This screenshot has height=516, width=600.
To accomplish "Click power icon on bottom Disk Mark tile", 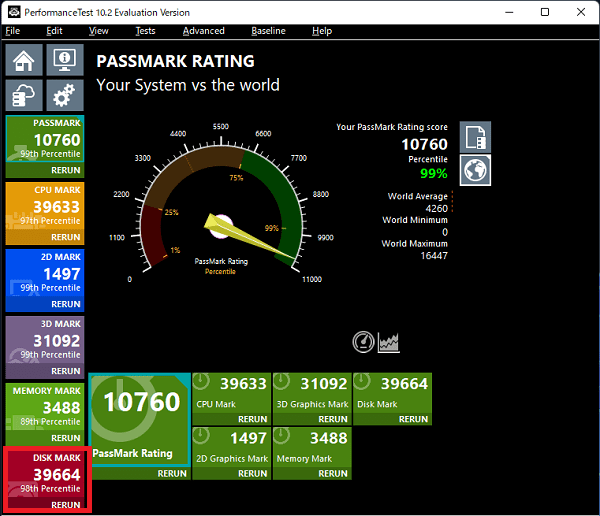I will coord(362,381).
